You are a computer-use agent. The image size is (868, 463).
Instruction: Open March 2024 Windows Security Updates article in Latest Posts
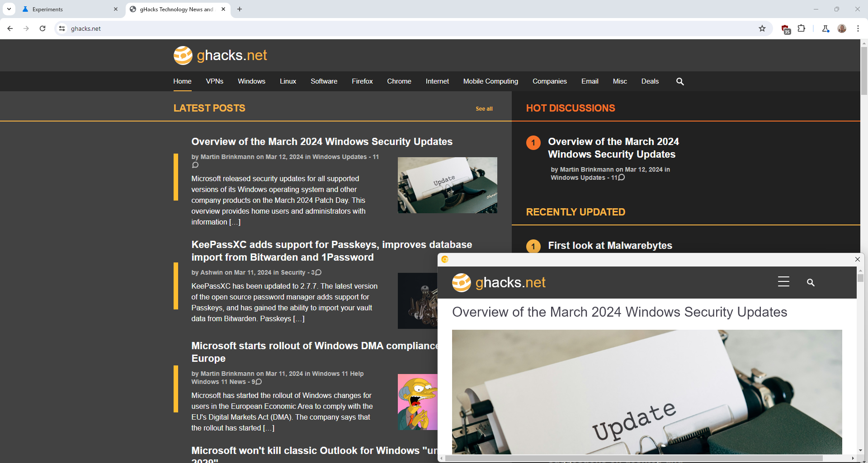tap(321, 142)
